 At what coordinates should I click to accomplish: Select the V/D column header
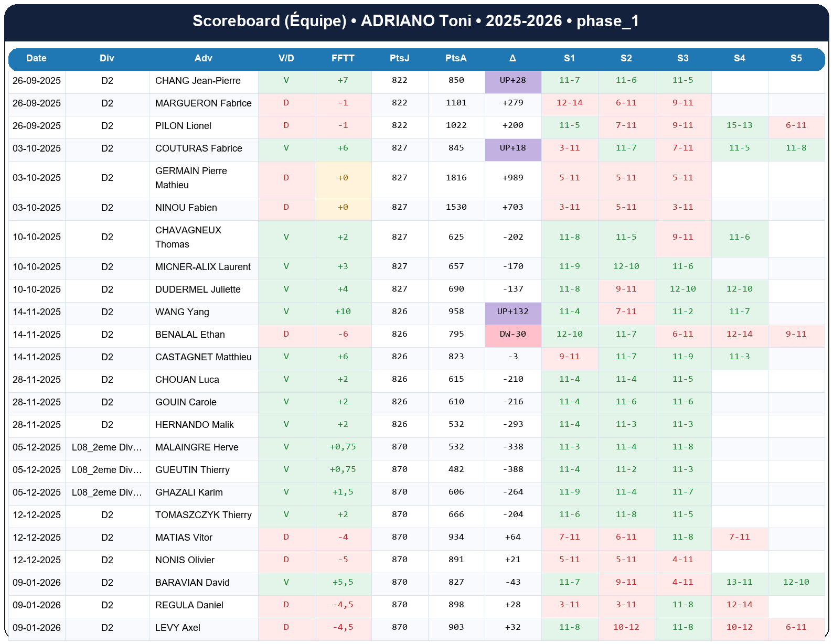pos(286,58)
